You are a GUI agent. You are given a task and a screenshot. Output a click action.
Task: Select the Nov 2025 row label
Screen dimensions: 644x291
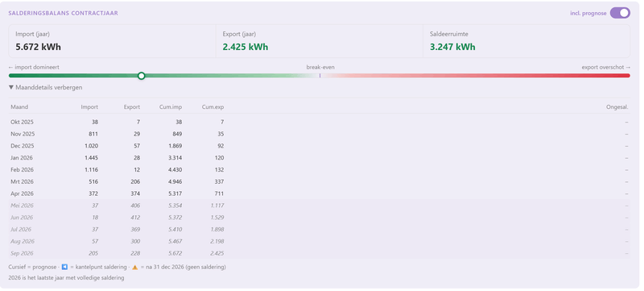coord(23,134)
